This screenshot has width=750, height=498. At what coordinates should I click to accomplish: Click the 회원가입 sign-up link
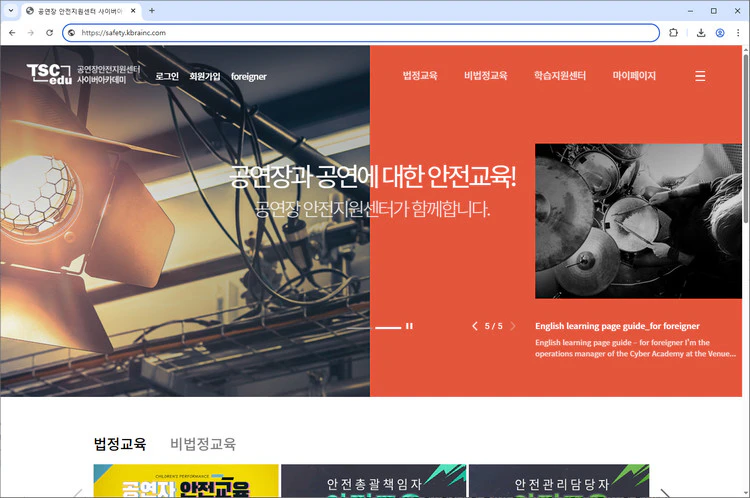[205, 76]
